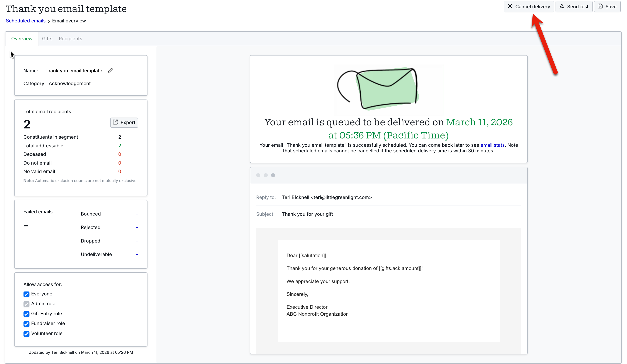The height and width of the screenshot is (364, 627).
Task: Disable the Volunteer role checkbox
Action: (x=26, y=334)
